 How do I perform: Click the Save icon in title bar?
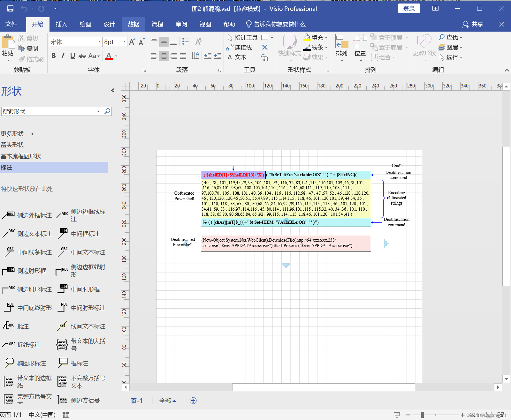(x=10, y=9)
